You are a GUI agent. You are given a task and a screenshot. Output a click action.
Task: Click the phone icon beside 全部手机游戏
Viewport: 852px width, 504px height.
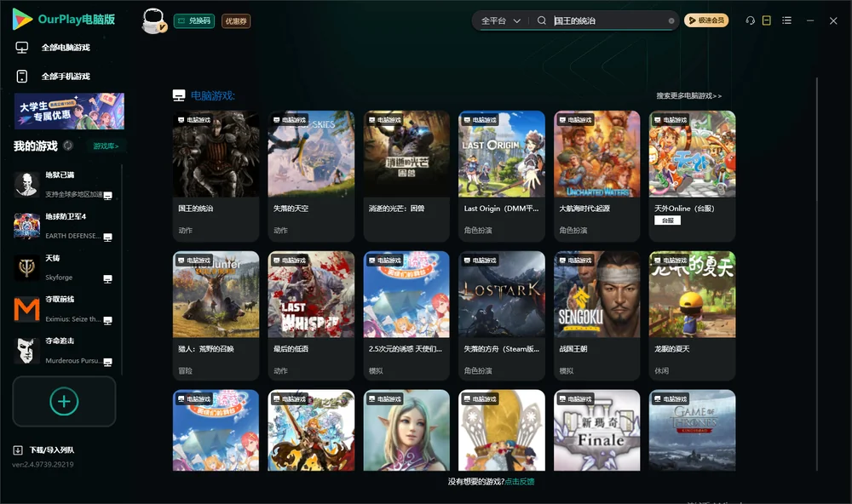[x=22, y=76]
